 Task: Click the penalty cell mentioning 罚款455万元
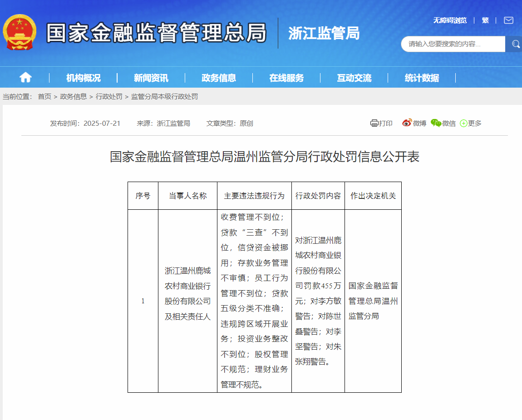(318, 301)
